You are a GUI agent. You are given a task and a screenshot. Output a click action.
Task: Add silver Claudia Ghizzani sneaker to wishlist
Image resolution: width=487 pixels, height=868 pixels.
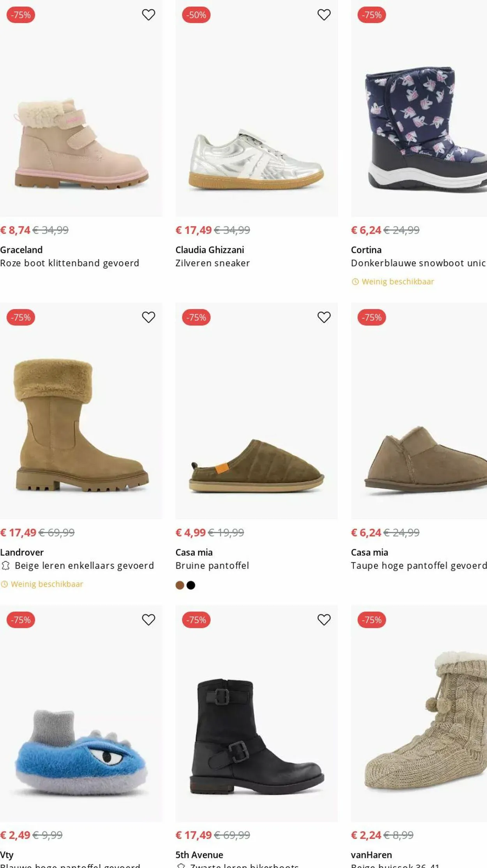pos(324,15)
